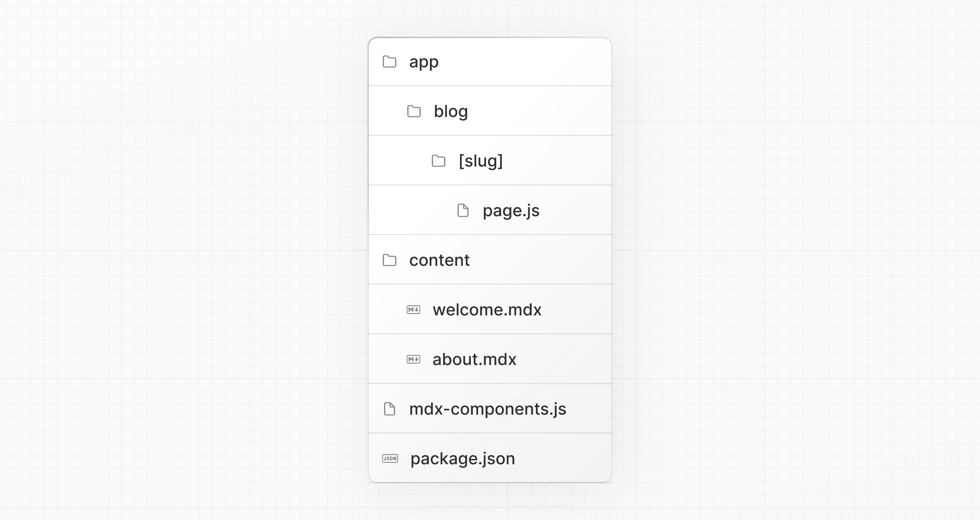The image size is (980, 520).
Task: Click the content folder icon
Action: click(390, 259)
